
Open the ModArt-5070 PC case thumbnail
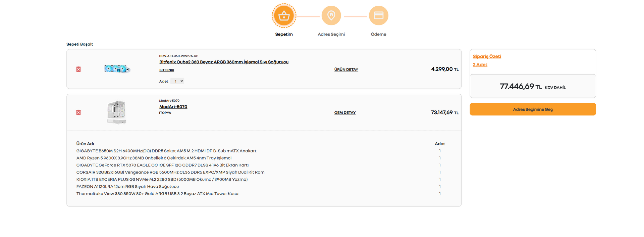(x=116, y=112)
